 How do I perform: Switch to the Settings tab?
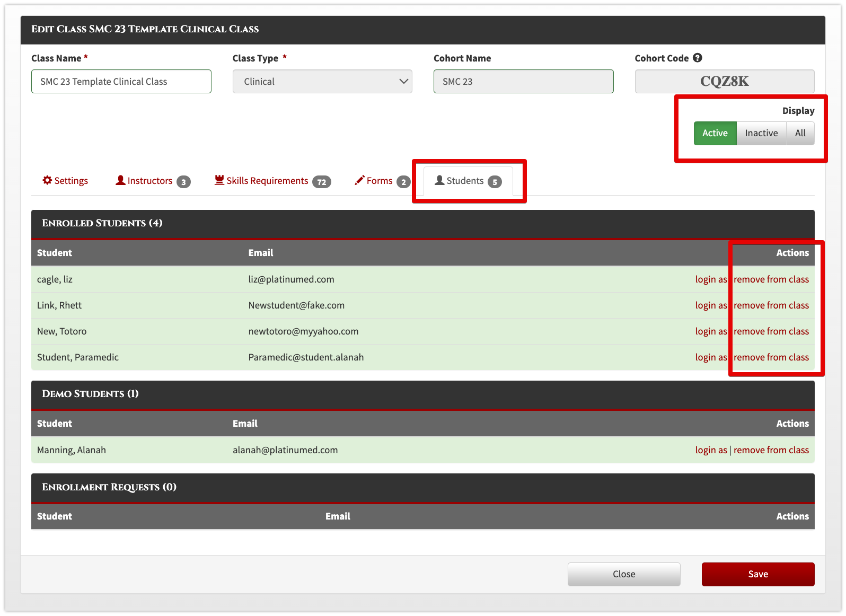tap(65, 181)
